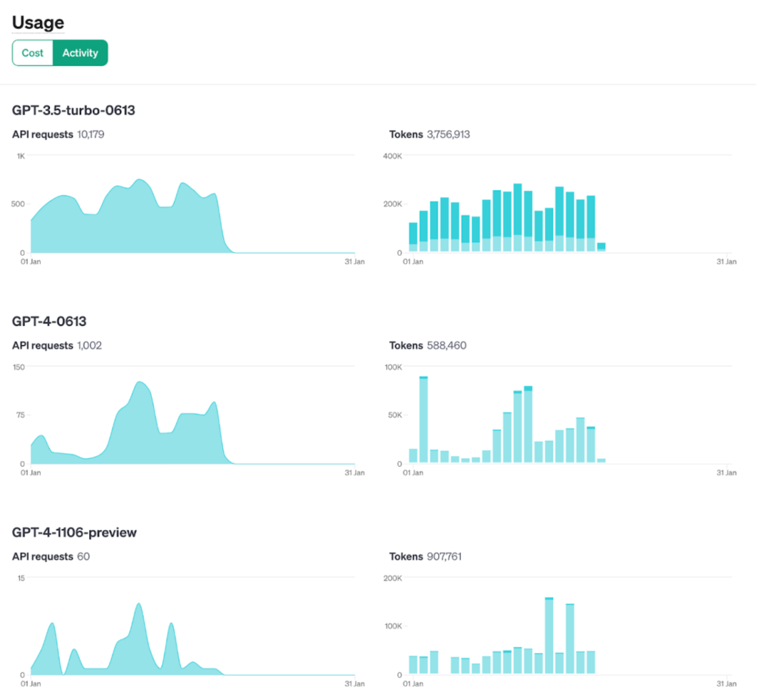Click the Tokens total 907,761
This screenshot has height=700, width=762.
[x=444, y=557]
